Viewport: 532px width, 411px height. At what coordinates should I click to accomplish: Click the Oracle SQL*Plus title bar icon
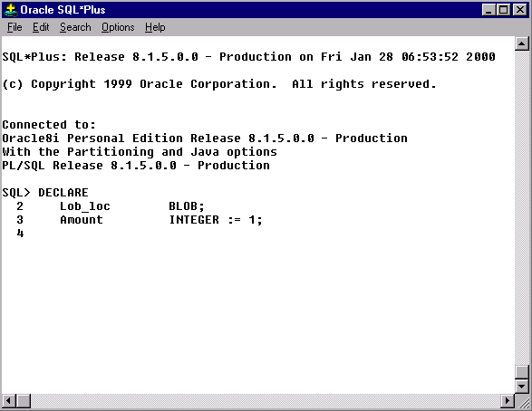11,10
